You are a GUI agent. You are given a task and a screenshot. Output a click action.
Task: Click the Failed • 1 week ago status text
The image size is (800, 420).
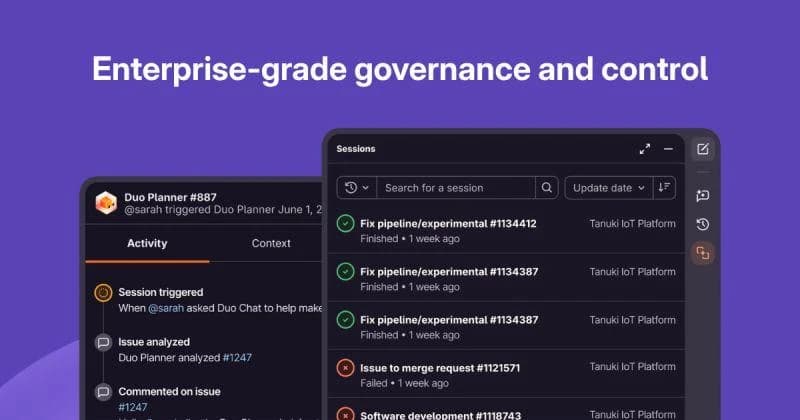[x=404, y=383]
